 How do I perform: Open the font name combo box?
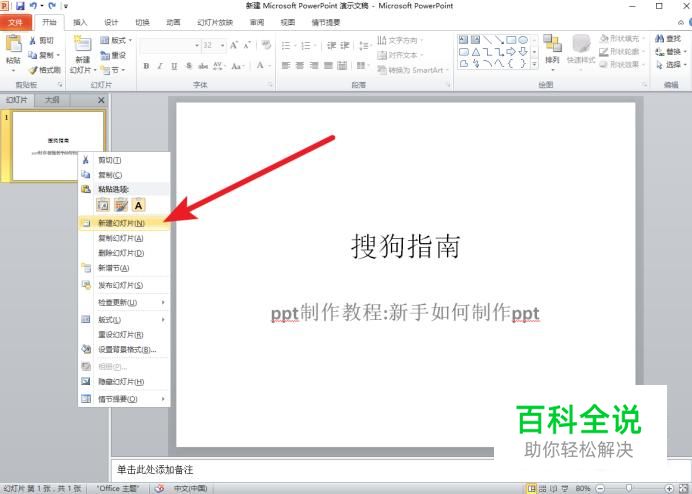click(x=170, y=45)
